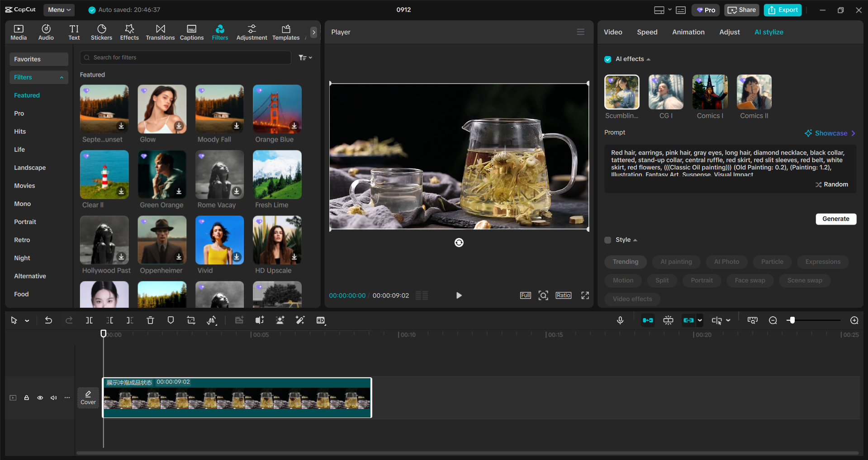The height and width of the screenshot is (460, 868).
Task: Click the Scumbling AI effect thumbnail
Action: pos(621,92)
